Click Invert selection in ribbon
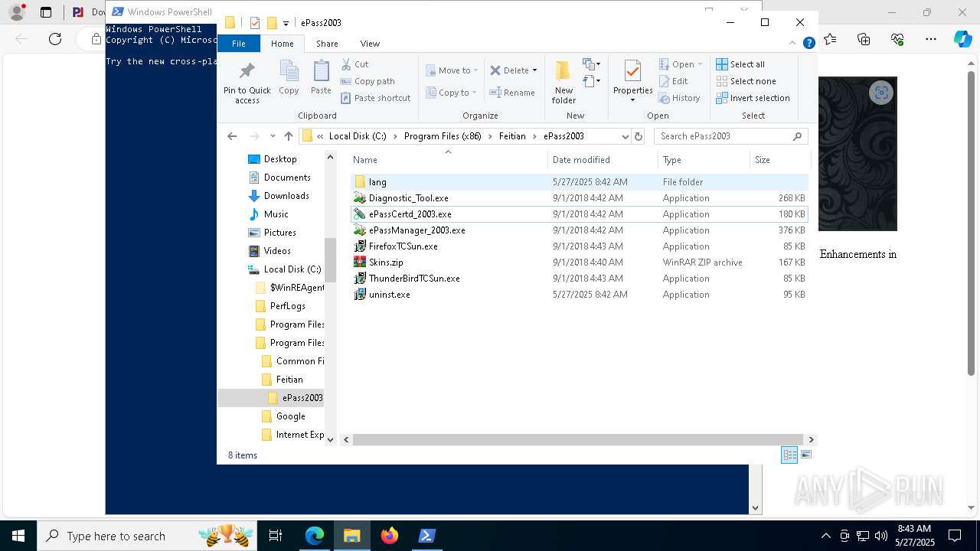This screenshot has width=980, height=551. point(753,98)
